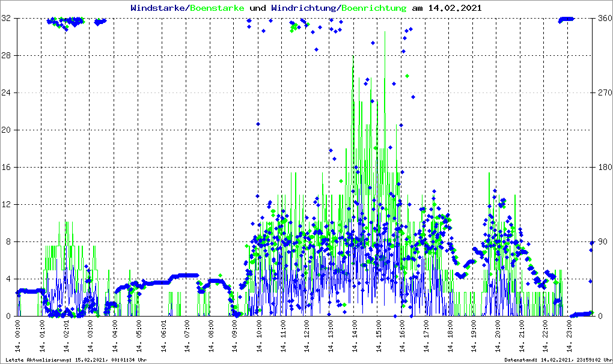Click time label '14. 09:00'
The width and height of the screenshot is (613, 364).
click(234, 336)
